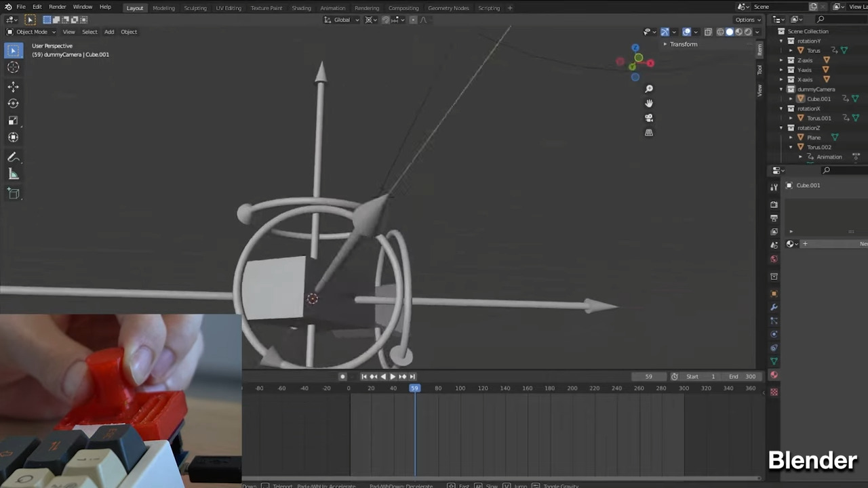This screenshot has height=488, width=868.
Task: Toggle proportional editing in the header
Action: pos(414,19)
